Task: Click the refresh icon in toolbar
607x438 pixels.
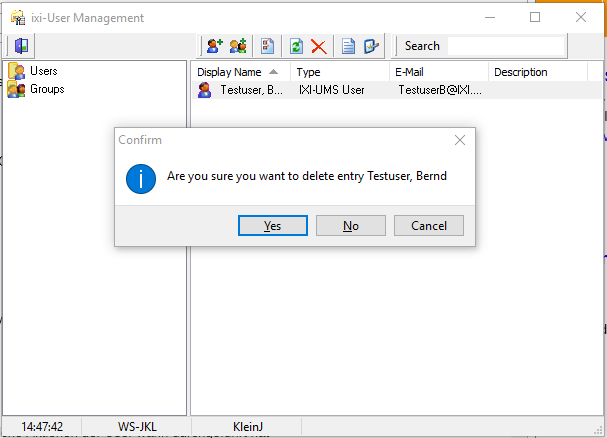Action: click(296, 46)
